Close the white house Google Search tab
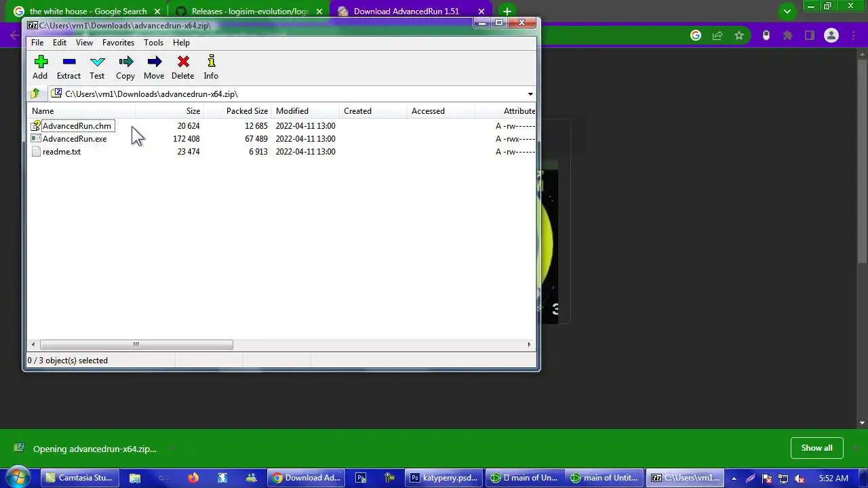Image resolution: width=868 pixels, height=488 pixels. [x=157, y=12]
